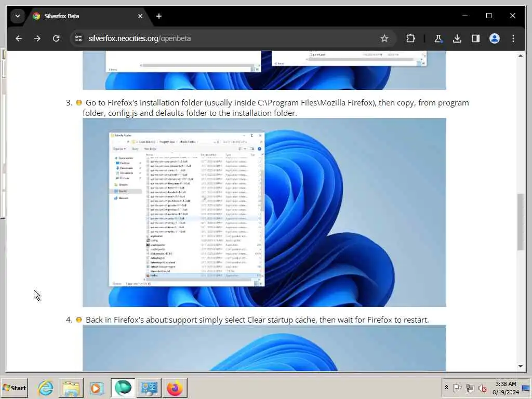
Task: Open the Downloads tray icon
Action: 457,38
